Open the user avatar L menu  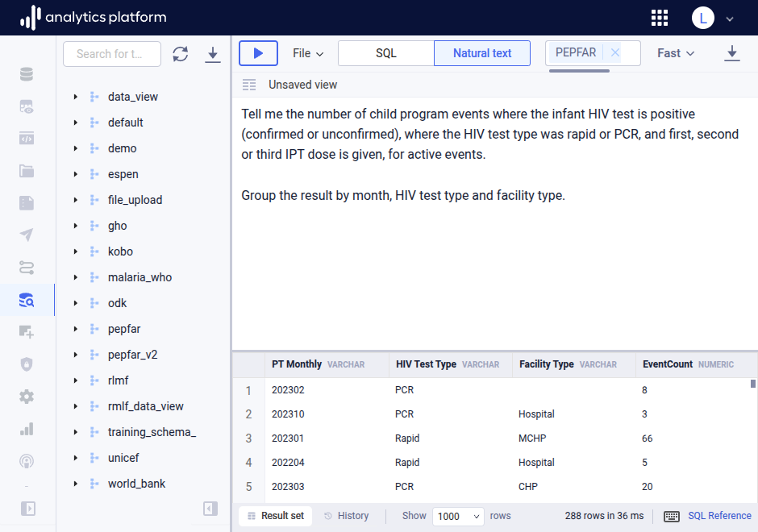coord(703,18)
